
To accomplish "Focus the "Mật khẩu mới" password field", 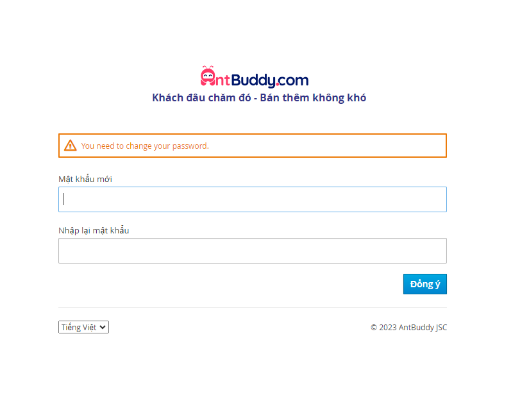I will [253, 199].
